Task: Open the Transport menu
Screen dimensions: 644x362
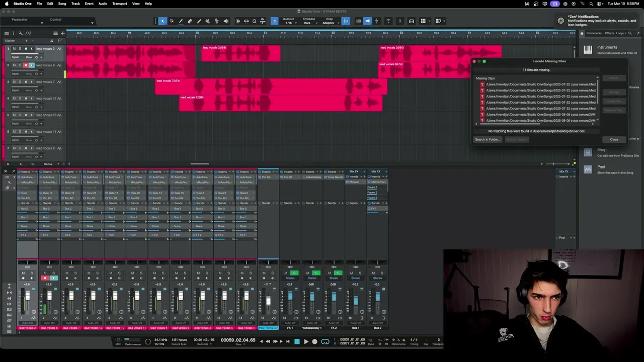Action: click(120, 4)
